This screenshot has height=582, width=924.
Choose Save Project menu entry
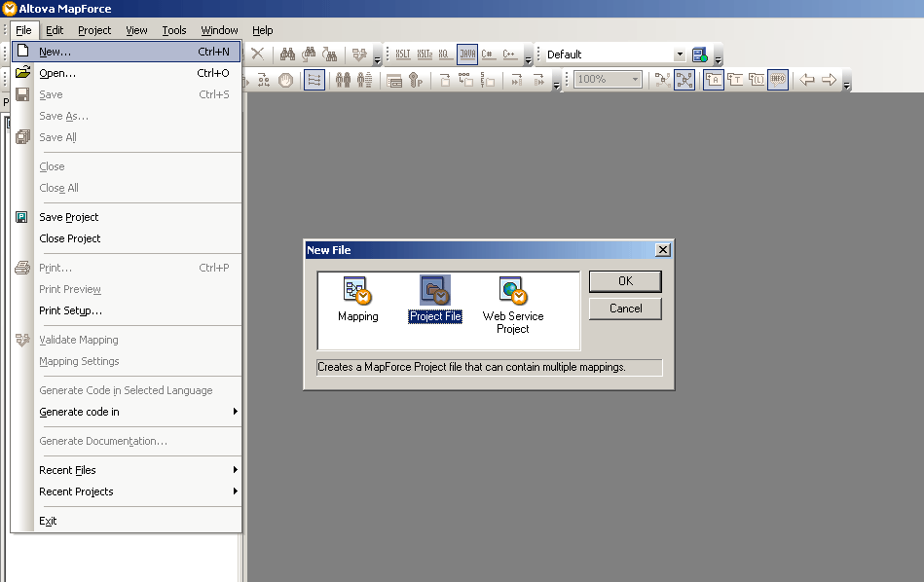point(127,217)
